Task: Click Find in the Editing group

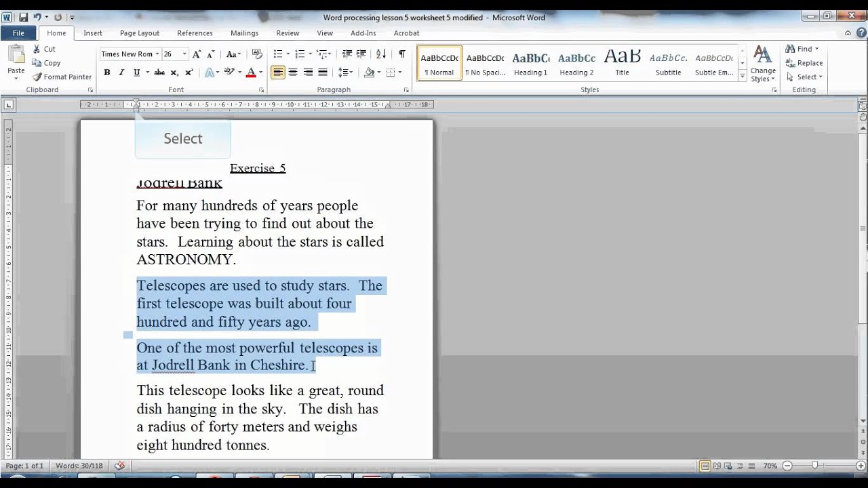Action: (802, 49)
